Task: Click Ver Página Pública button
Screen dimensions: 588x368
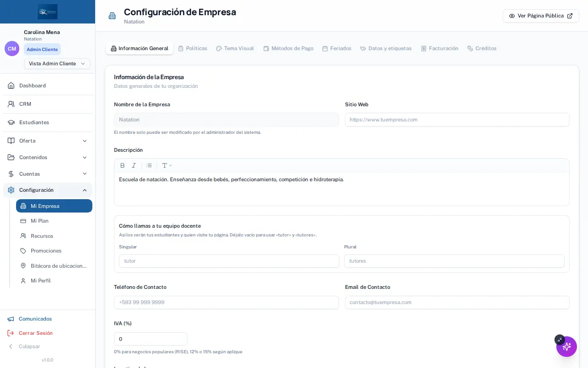Action: [541, 16]
